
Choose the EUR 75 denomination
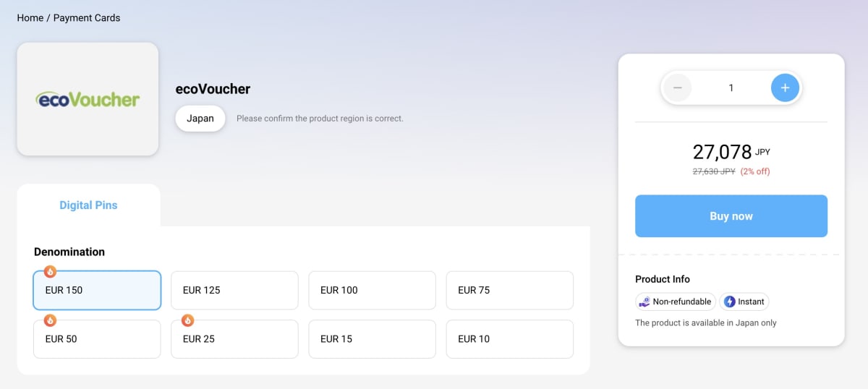tap(509, 290)
